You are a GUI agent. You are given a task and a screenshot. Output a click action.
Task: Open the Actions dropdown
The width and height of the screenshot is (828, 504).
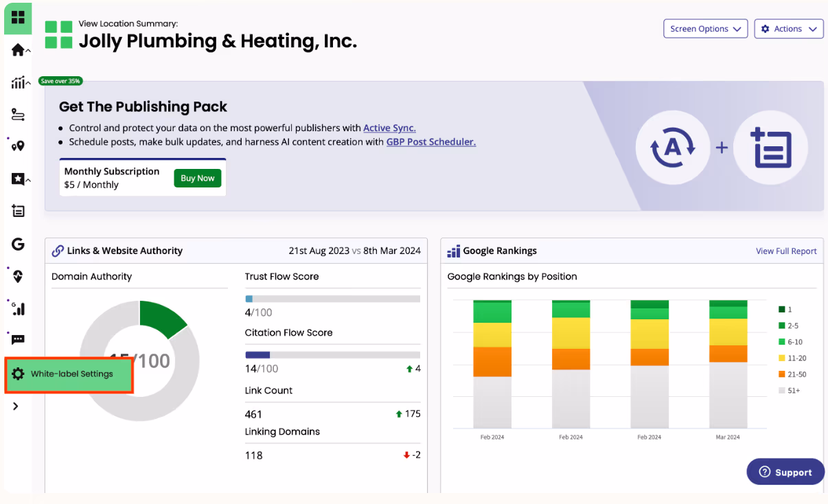pos(789,29)
